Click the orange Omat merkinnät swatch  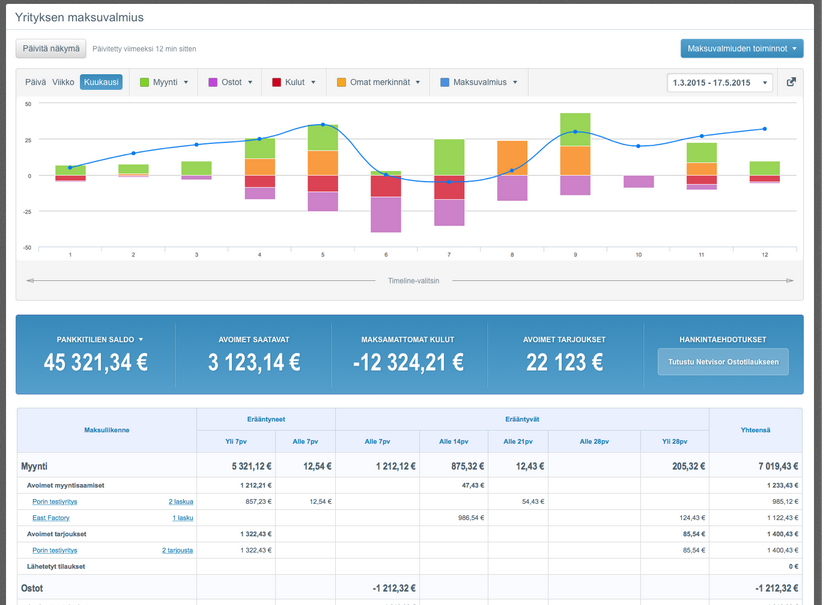coord(342,82)
